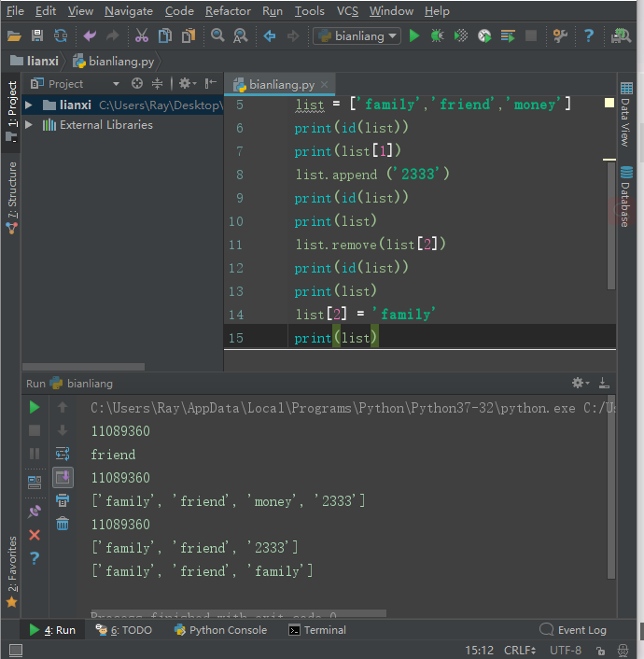
Task: Open the Data View side panel
Action: pos(626,114)
